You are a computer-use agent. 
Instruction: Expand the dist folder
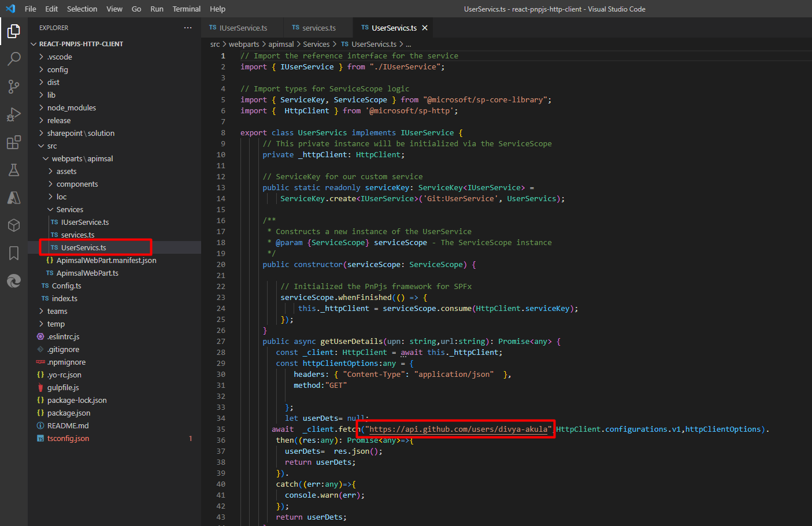[114, 82]
